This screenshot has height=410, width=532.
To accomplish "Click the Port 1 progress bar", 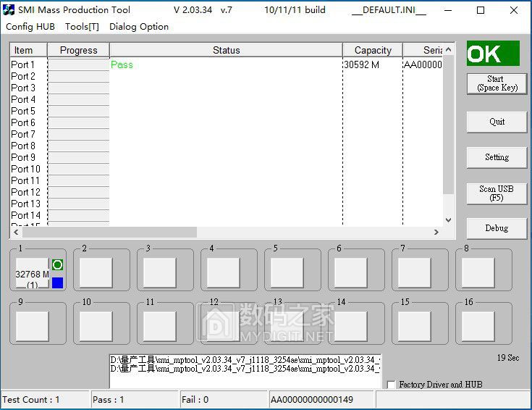I will 78,64.
